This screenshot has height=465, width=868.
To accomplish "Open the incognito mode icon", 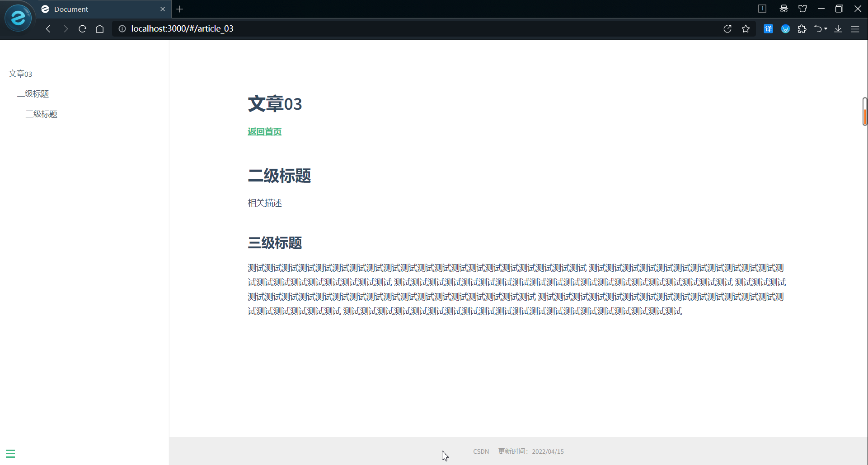I will 784,9.
